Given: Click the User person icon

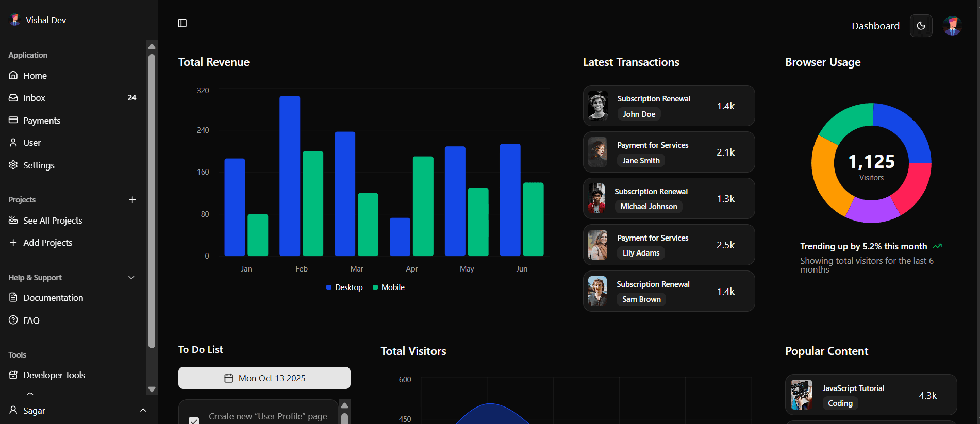Looking at the screenshot, I should [x=13, y=142].
